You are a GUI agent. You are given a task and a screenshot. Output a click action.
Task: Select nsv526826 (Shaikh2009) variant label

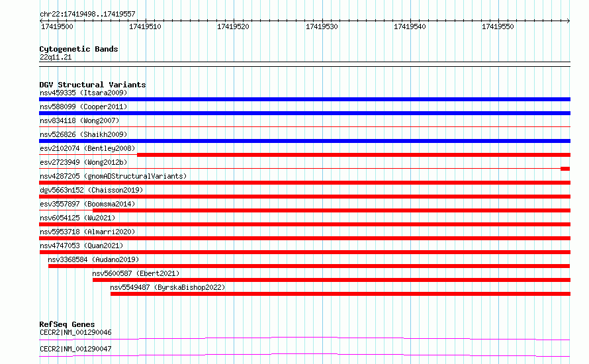click(83, 134)
